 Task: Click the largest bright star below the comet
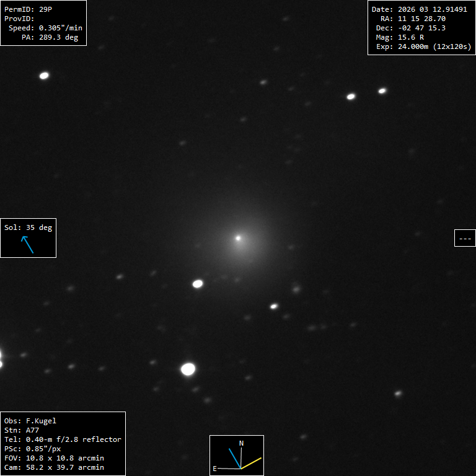188,369
